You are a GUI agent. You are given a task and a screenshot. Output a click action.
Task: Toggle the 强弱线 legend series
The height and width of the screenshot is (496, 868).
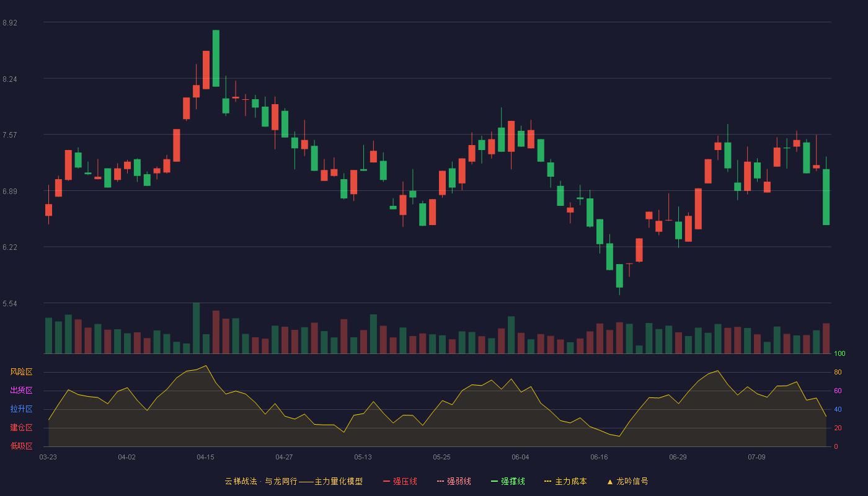click(x=454, y=481)
